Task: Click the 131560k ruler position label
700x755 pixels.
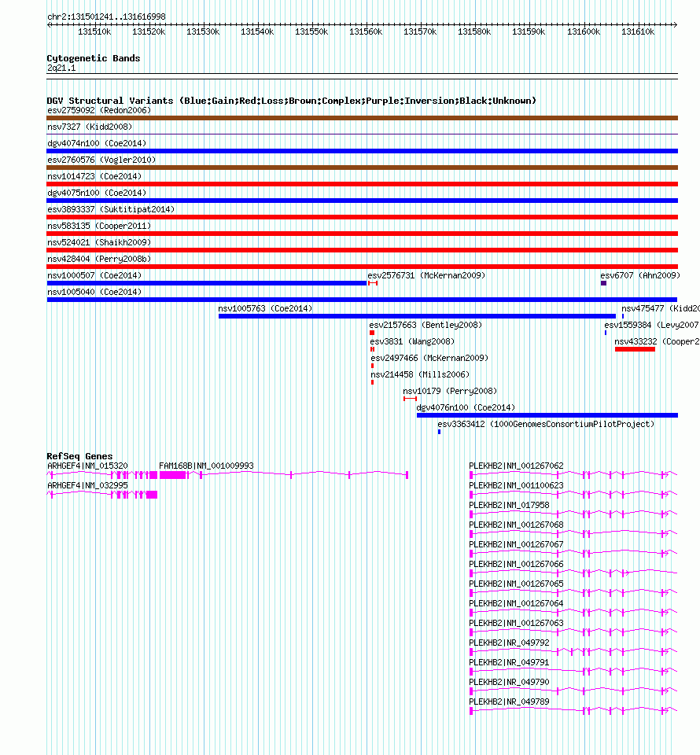Action: 366,31
